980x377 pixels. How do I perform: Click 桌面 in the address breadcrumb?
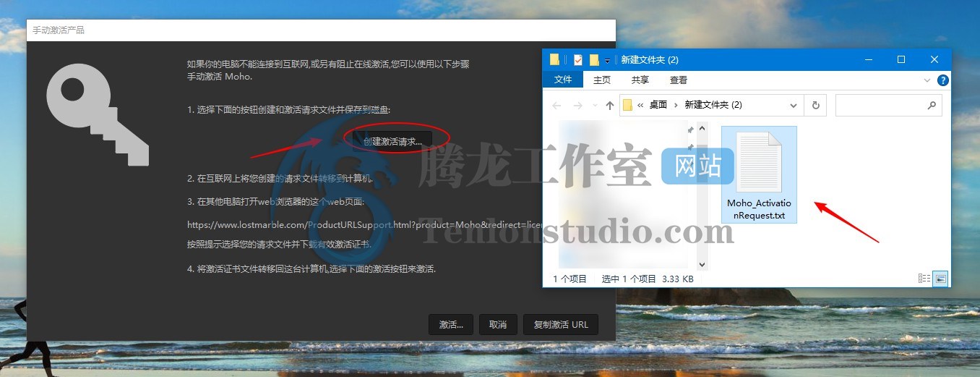(658, 105)
